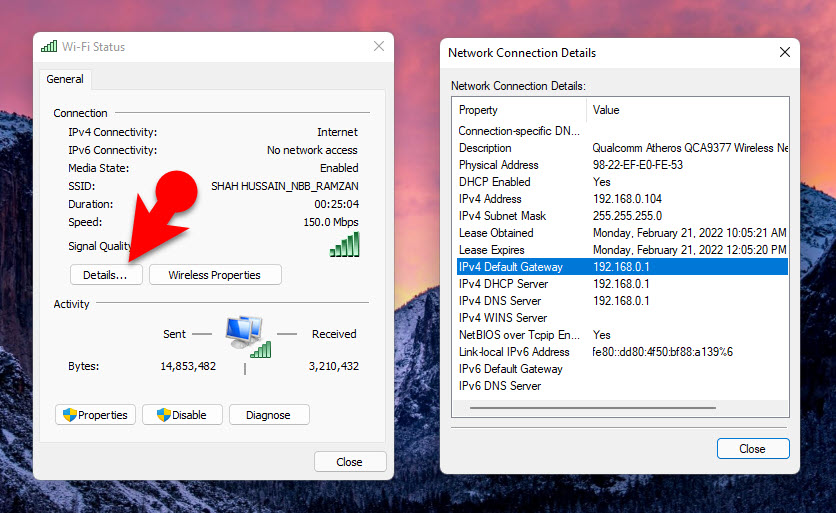Click the IPv6 Connectivity 'No network access' value
This screenshot has height=513, width=836.
pyautogui.click(x=312, y=150)
